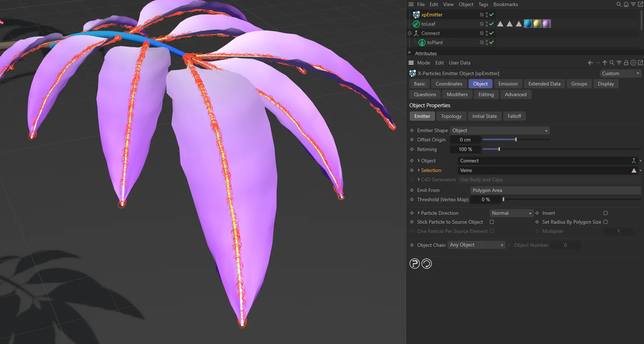Image resolution: width=644 pixels, height=344 pixels.
Task: Switch to the Emission tab
Action: (507, 84)
